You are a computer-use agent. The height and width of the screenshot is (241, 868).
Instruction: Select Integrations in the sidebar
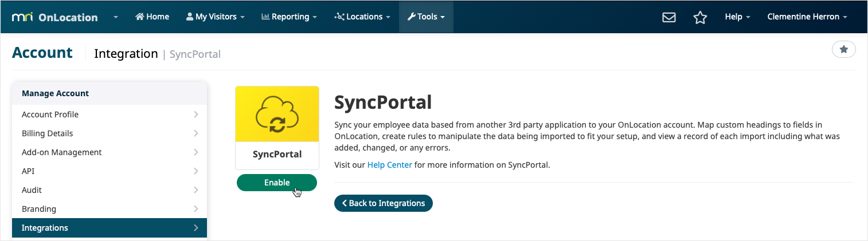click(x=110, y=228)
